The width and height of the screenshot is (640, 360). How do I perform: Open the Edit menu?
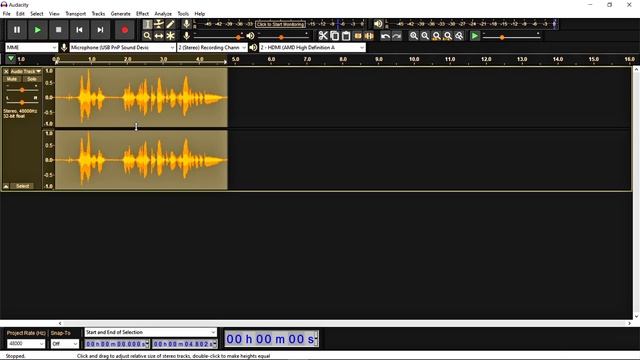[x=20, y=13]
